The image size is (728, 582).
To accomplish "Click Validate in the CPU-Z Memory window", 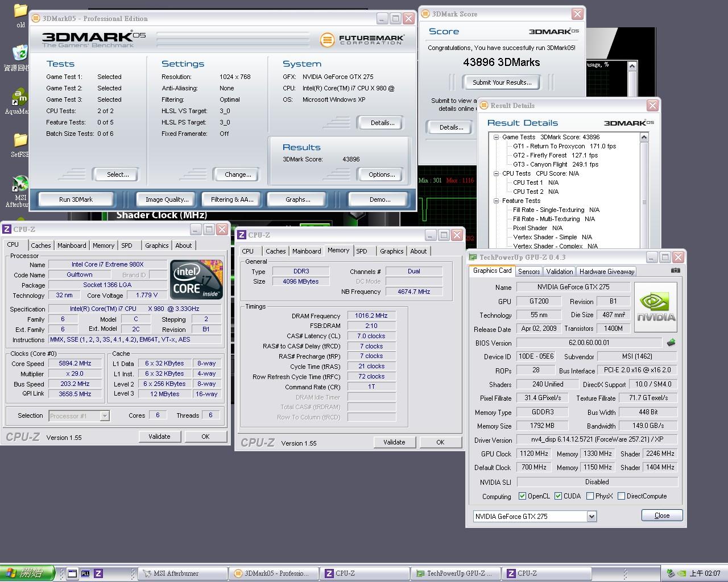I will pos(394,442).
